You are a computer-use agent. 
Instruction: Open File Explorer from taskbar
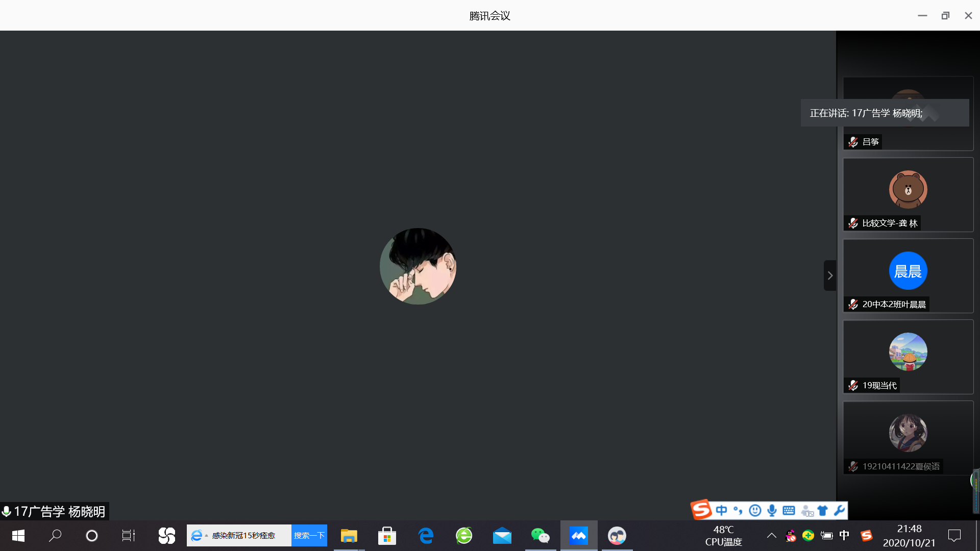[x=349, y=536]
